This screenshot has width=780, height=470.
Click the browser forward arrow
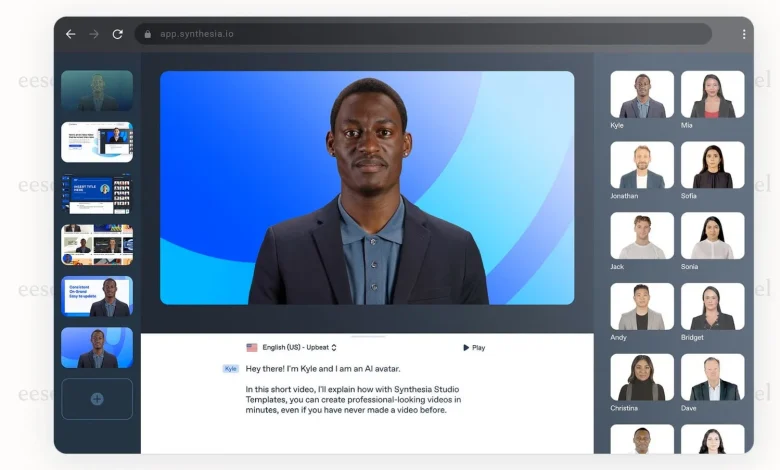94,34
